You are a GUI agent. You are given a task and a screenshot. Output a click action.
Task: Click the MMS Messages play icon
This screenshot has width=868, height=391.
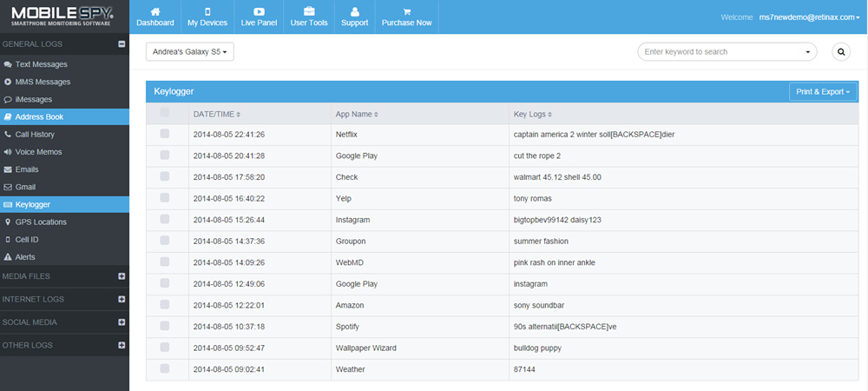pyautogui.click(x=8, y=82)
